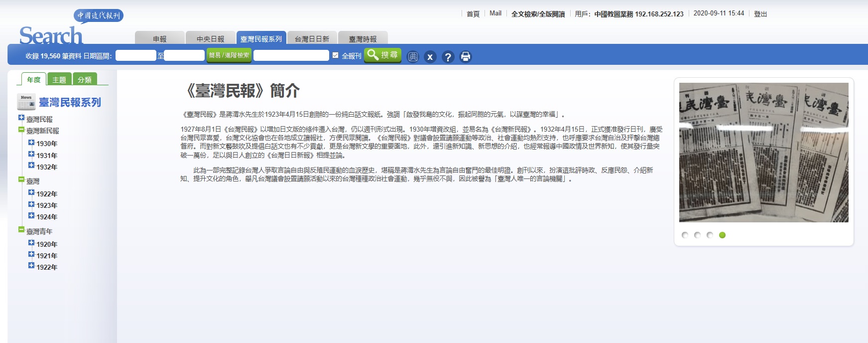Expand the 臺灣民報 tree node

(21, 118)
